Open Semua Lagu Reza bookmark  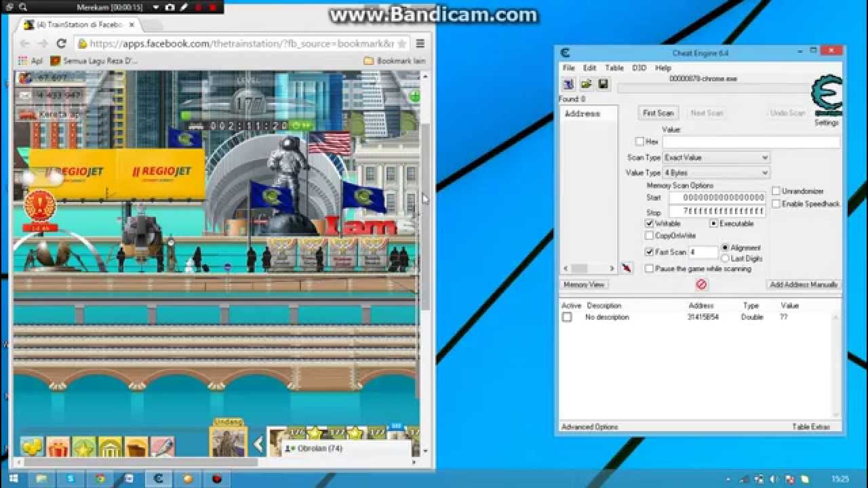94,61
